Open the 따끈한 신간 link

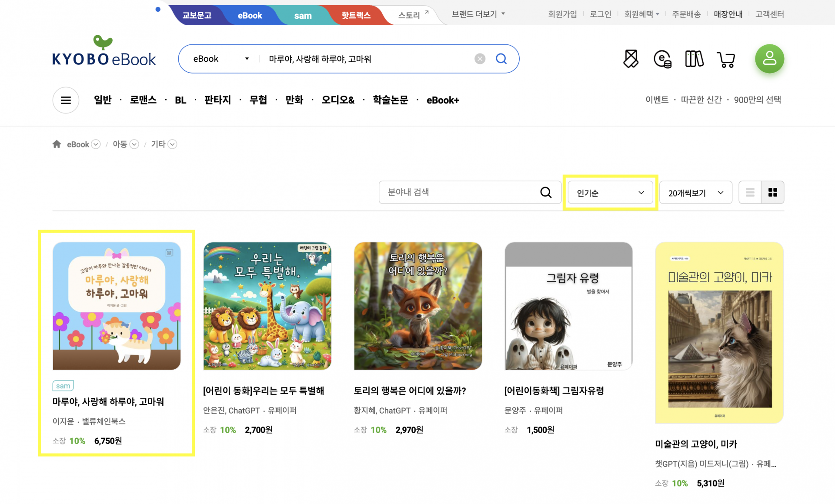(x=701, y=100)
